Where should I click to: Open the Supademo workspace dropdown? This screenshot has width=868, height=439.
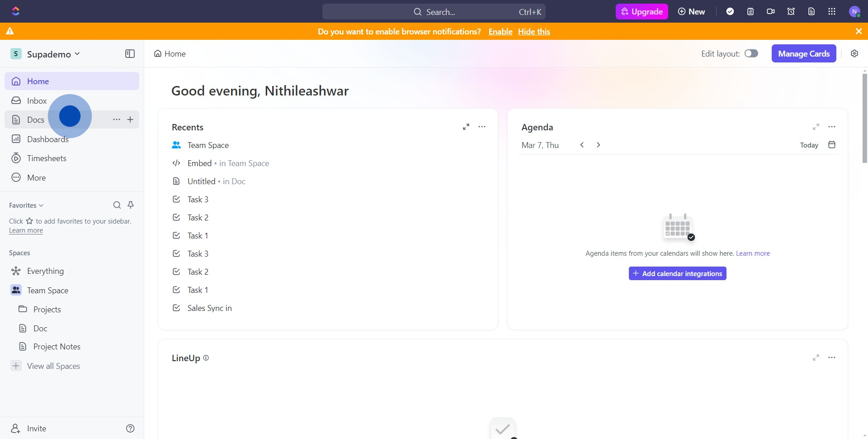point(45,54)
